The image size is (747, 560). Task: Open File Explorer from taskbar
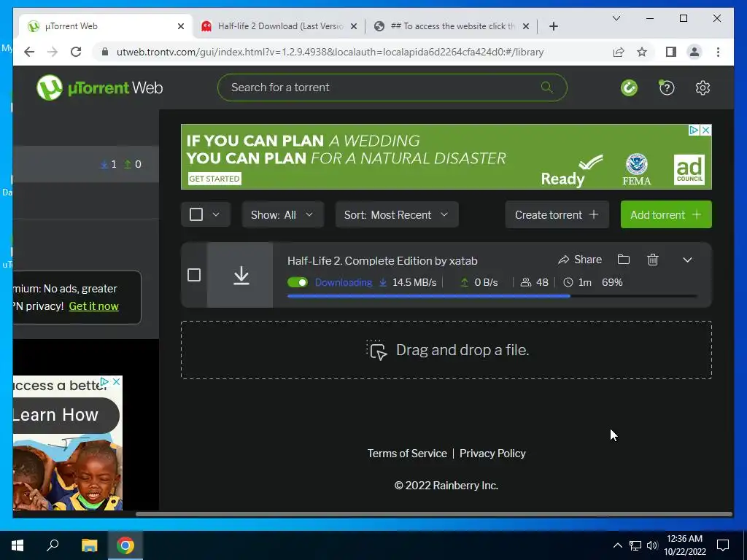89,545
